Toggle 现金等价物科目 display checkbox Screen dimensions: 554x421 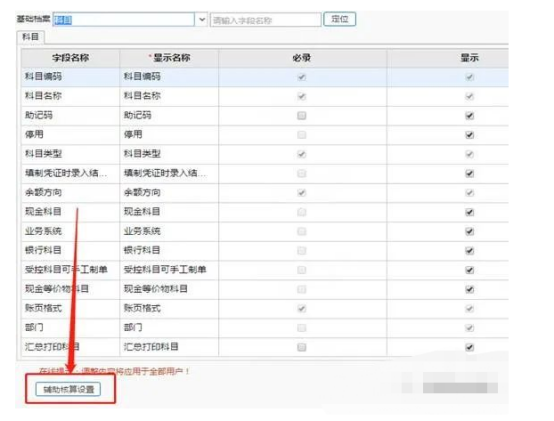[x=470, y=289]
